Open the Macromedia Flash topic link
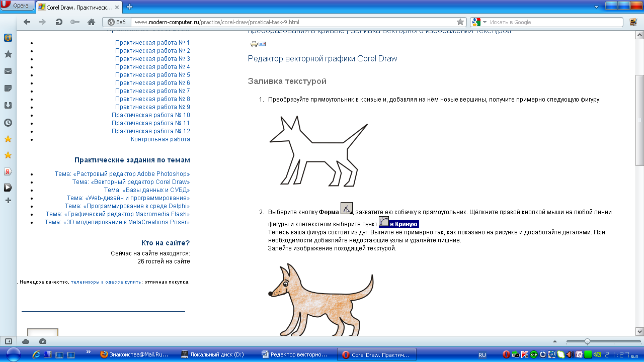Image resolution: width=644 pixels, height=362 pixels. coord(118,214)
